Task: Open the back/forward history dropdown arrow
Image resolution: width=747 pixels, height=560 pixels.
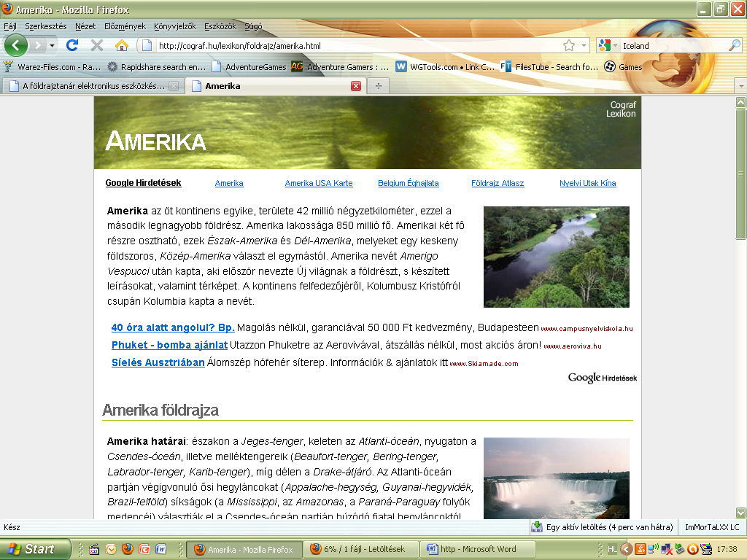Action: coord(52,46)
